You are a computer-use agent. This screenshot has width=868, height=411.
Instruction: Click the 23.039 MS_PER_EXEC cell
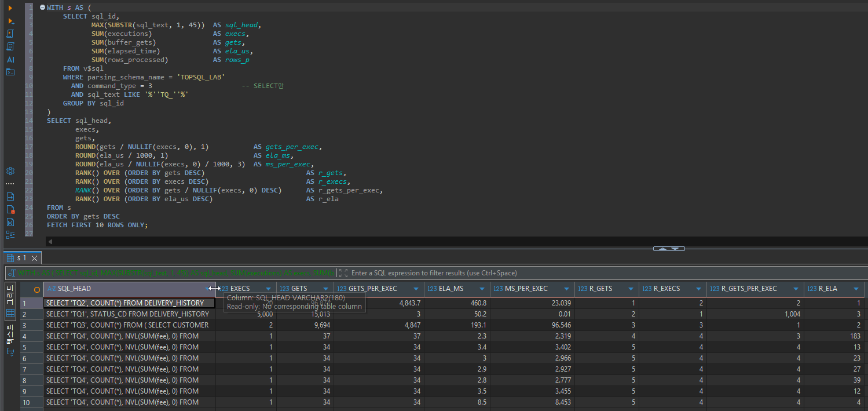tap(532, 303)
